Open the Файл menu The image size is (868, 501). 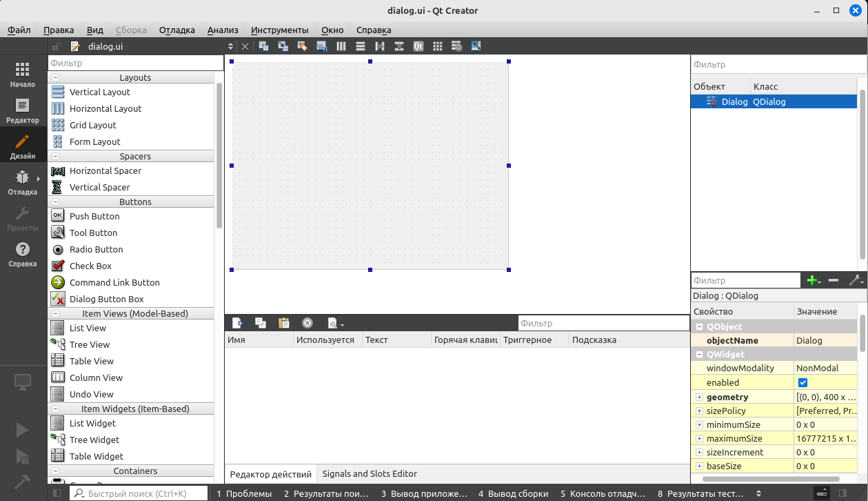coord(19,30)
